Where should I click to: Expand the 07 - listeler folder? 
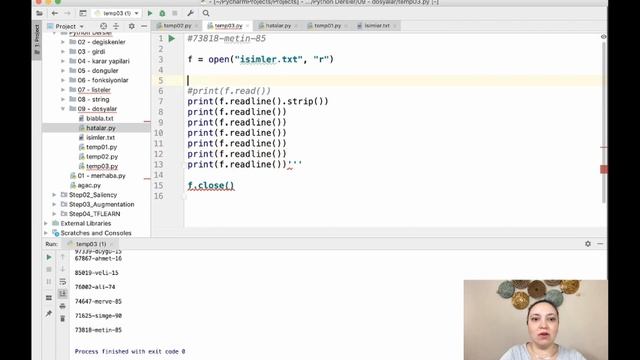[x=63, y=90]
